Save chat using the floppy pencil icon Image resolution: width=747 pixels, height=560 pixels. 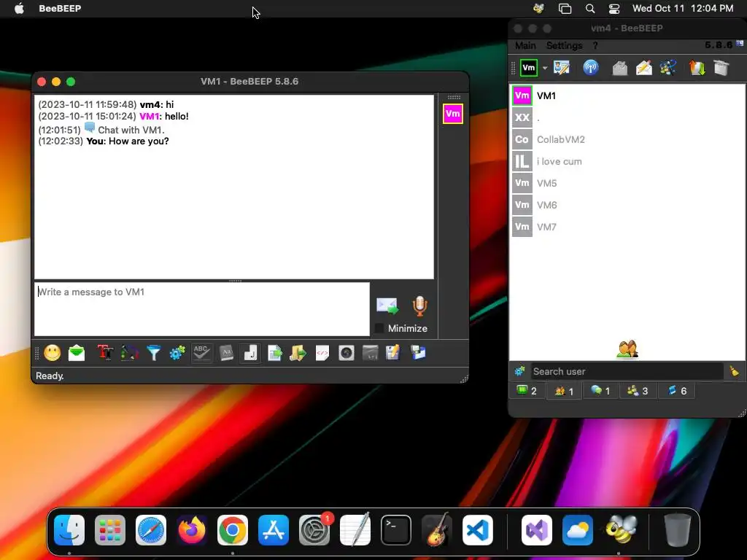click(x=393, y=353)
